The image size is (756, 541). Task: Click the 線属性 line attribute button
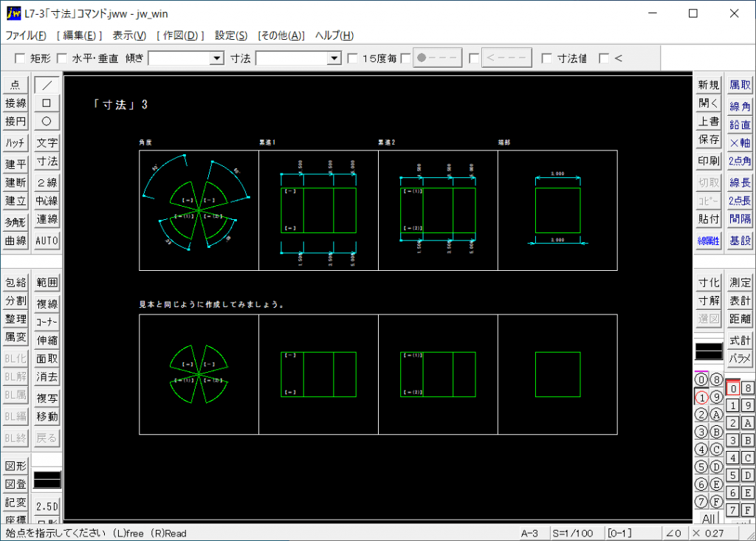tap(709, 241)
